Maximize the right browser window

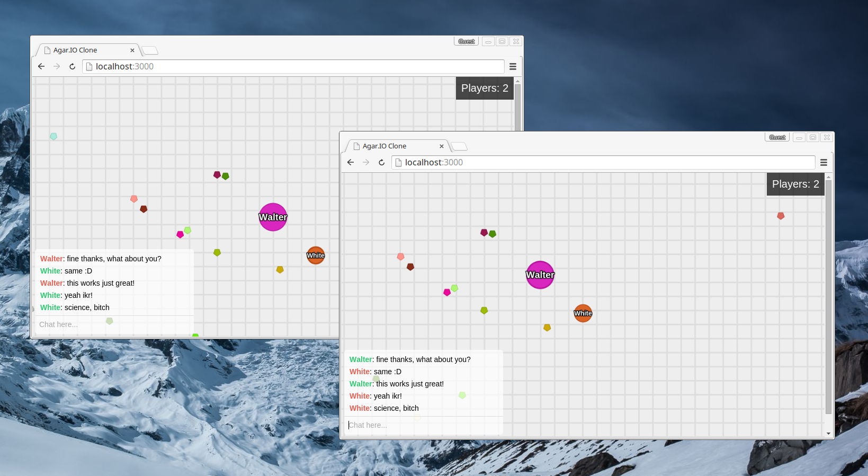click(813, 137)
